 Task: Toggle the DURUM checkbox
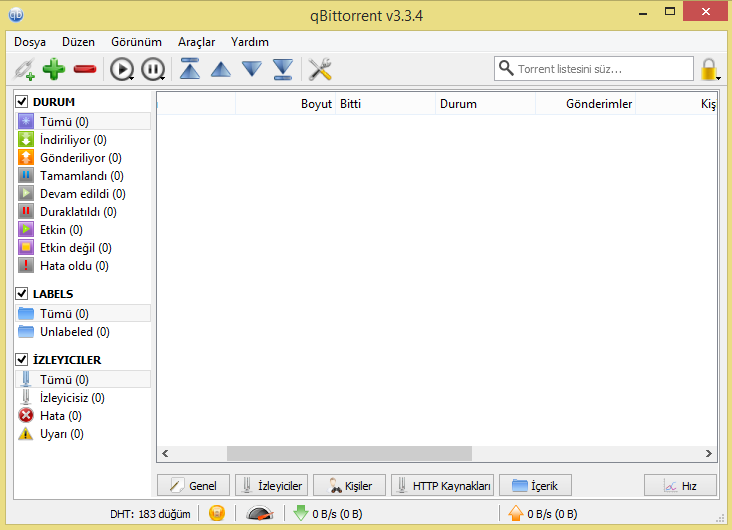click(x=22, y=101)
